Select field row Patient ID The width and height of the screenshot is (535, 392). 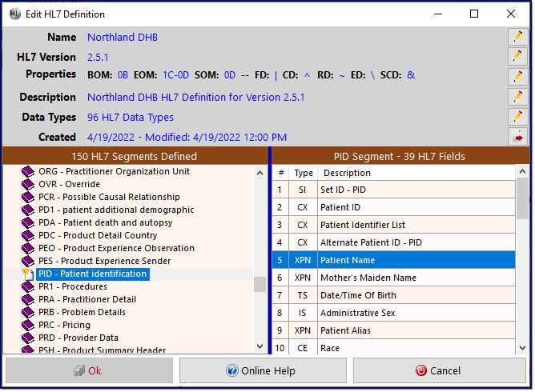point(394,207)
